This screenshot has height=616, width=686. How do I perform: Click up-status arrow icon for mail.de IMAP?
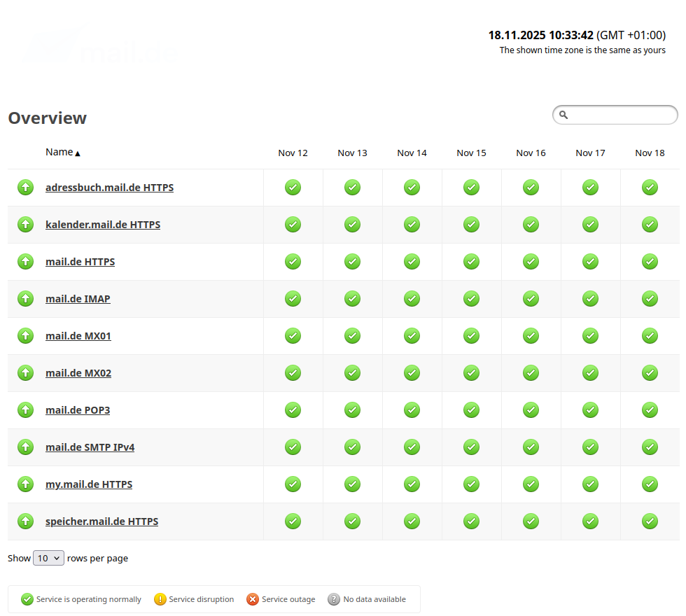pos(25,299)
